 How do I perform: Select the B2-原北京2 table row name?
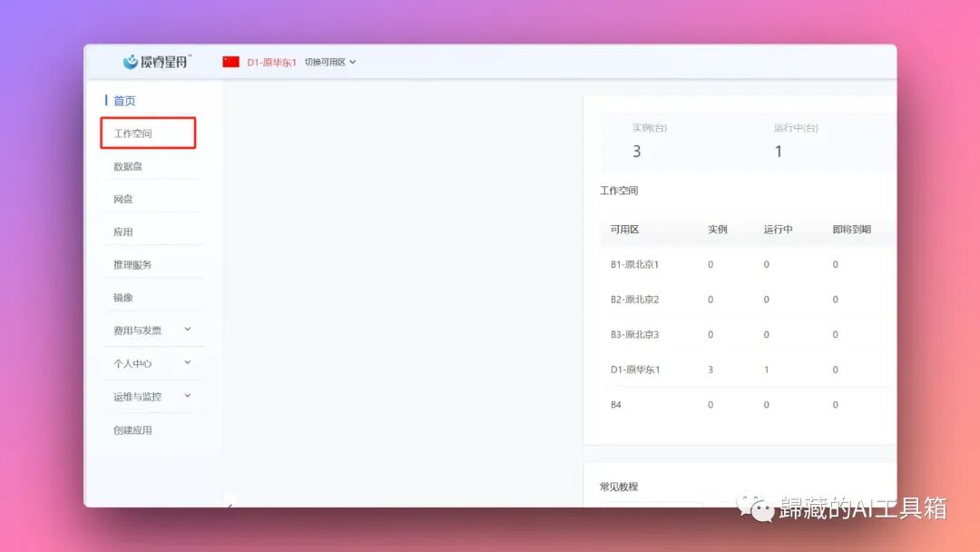pos(634,300)
